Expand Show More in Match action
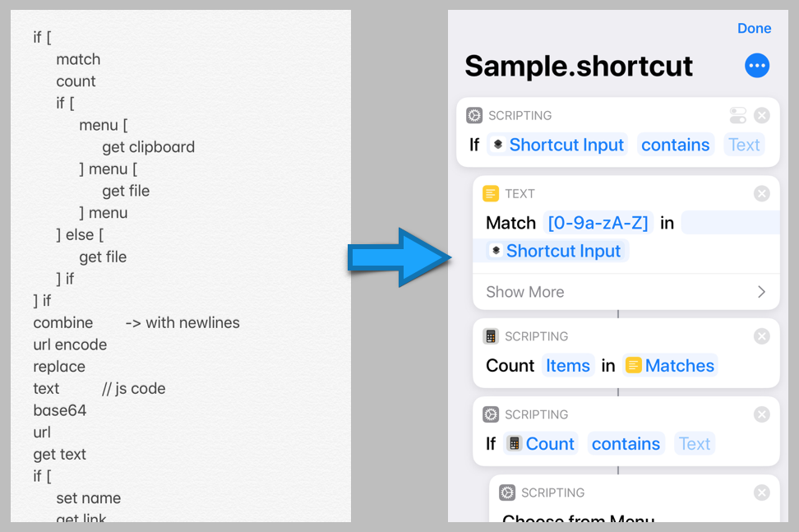Screen dimensions: 799x532 click(626, 292)
